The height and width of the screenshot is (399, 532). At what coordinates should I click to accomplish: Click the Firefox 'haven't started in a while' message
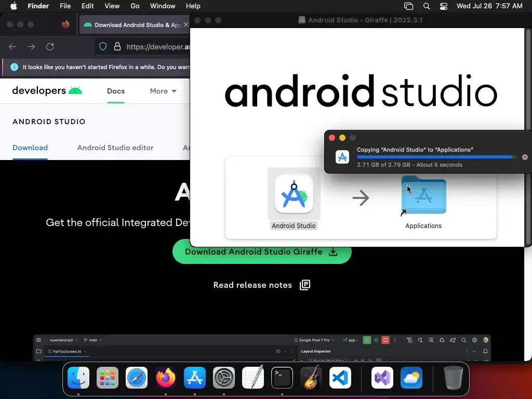coord(106,67)
